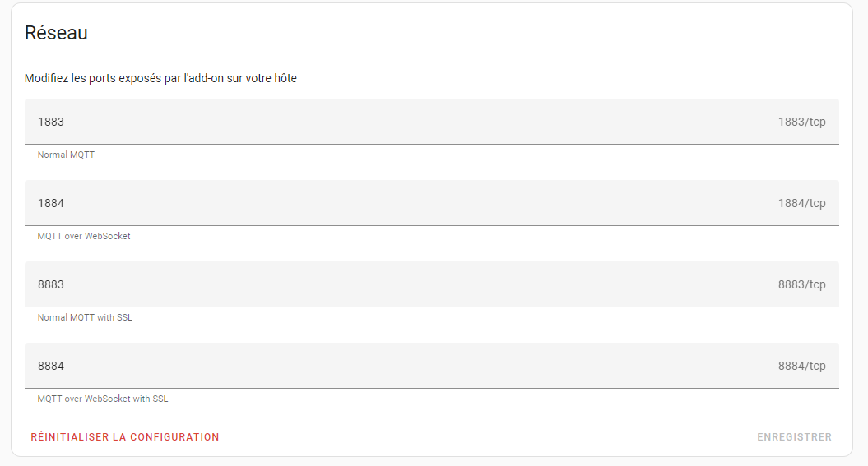Image resolution: width=868 pixels, height=466 pixels.
Task: Click the 8884/tcp suffix label
Action: click(801, 366)
